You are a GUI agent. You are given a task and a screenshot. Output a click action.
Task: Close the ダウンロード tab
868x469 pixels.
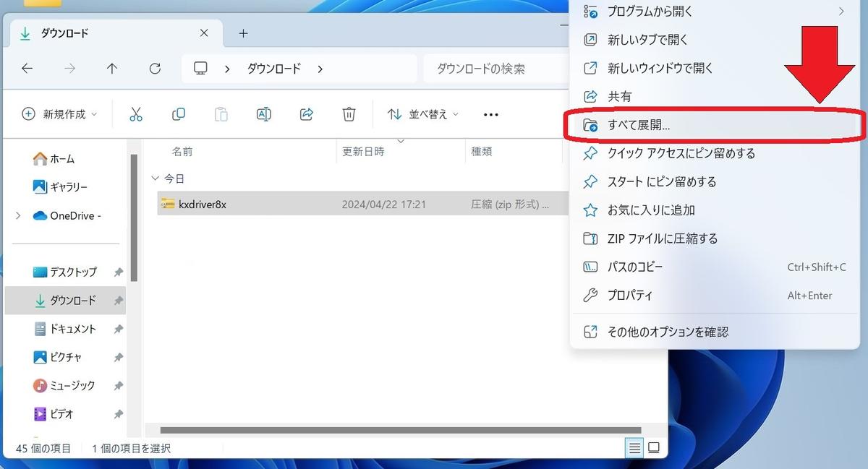pyautogui.click(x=204, y=33)
